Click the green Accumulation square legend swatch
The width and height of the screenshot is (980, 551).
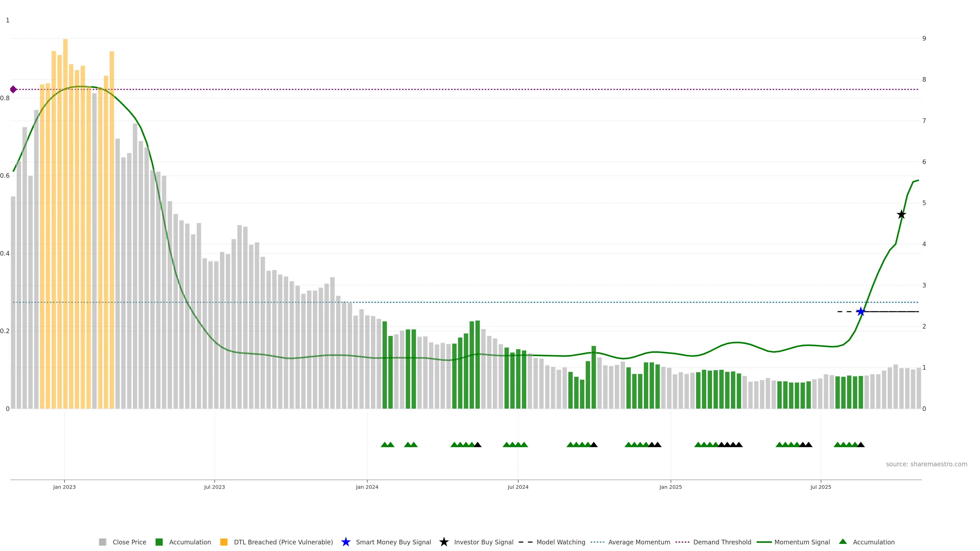click(x=159, y=542)
